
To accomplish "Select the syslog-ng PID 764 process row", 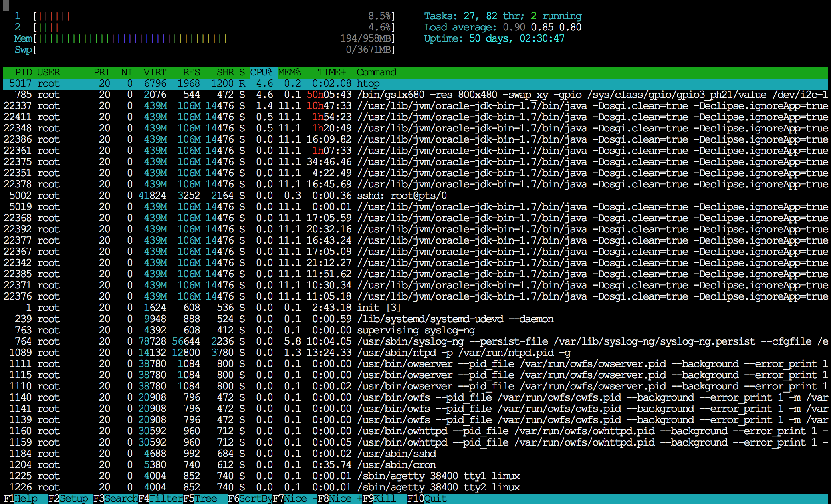I will point(401,341).
